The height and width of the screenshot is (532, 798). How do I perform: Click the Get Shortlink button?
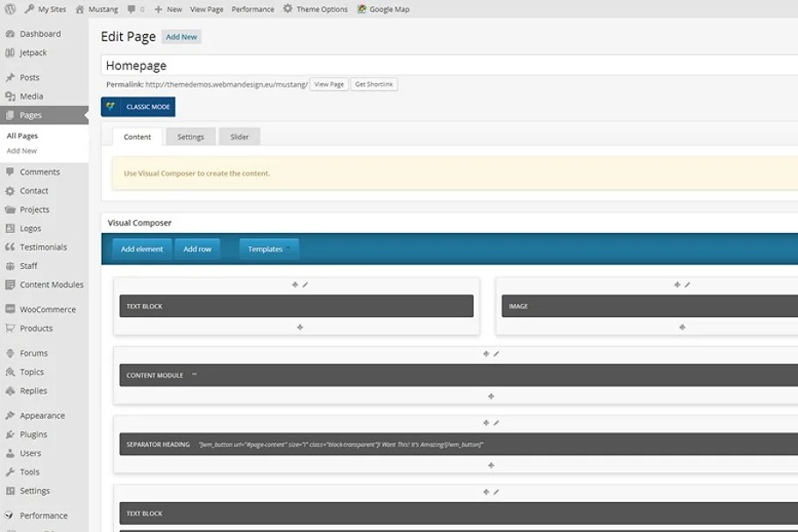(x=374, y=84)
